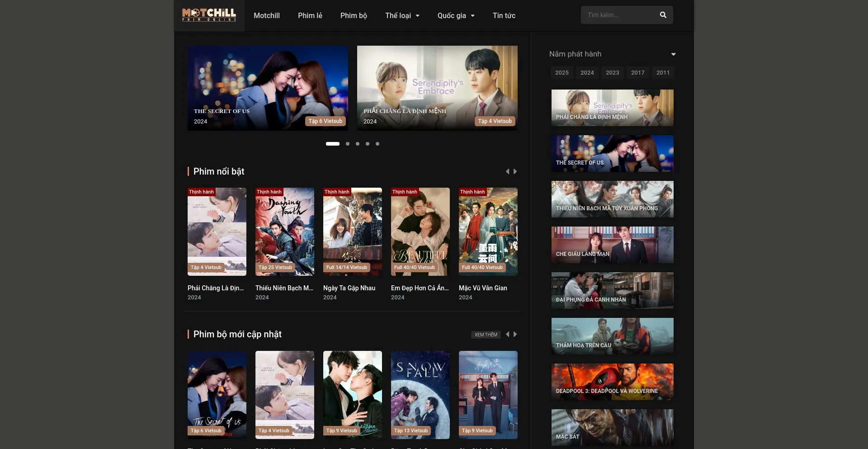Open the Motchill menu item
The height and width of the screenshot is (449, 868).
click(x=267, y=15)
